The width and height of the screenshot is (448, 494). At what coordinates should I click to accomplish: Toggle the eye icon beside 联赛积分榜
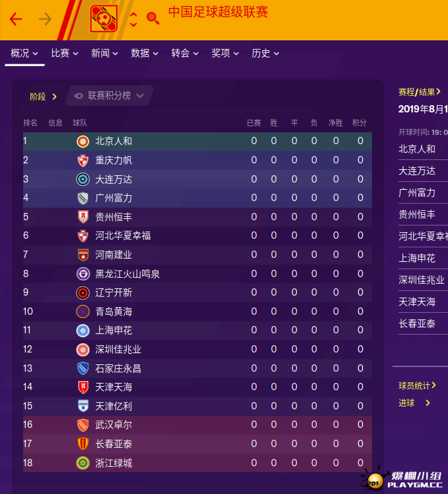[79, 96]
